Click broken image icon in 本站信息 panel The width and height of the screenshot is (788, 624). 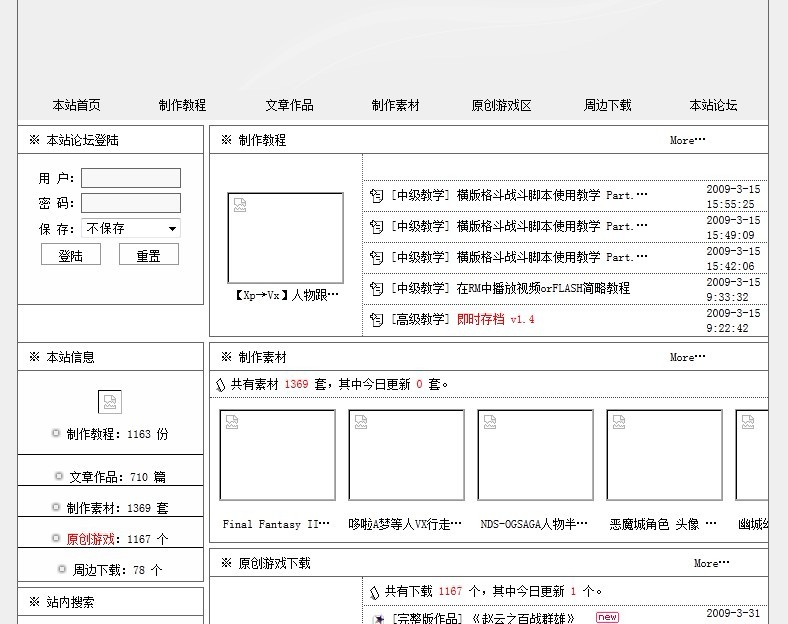point(110,402)
